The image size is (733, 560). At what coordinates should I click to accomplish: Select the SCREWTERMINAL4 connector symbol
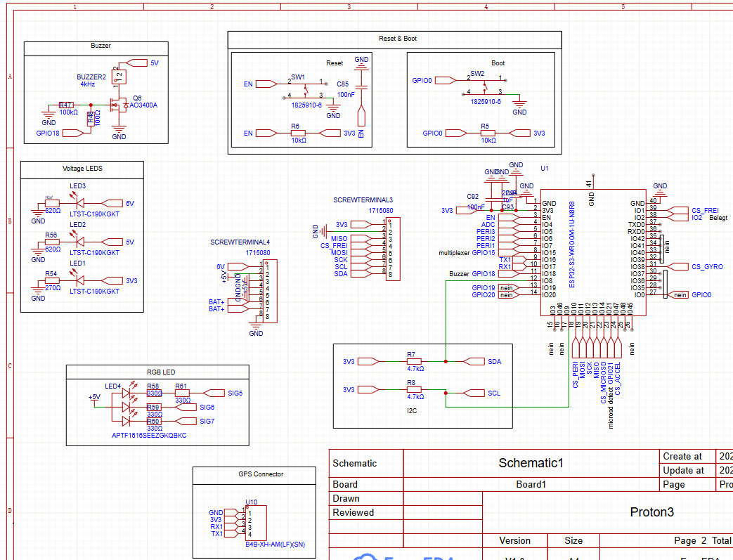(268, 290)
